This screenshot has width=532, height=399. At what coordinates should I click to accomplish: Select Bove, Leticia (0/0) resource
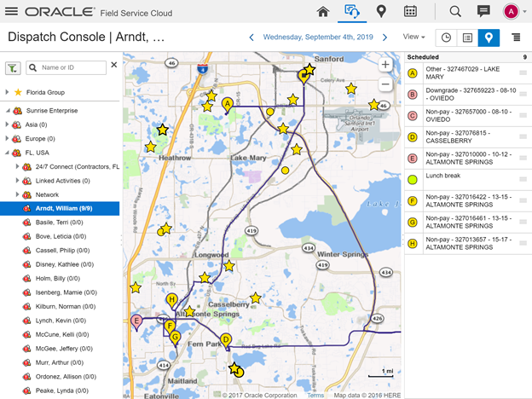coord(60,236)
